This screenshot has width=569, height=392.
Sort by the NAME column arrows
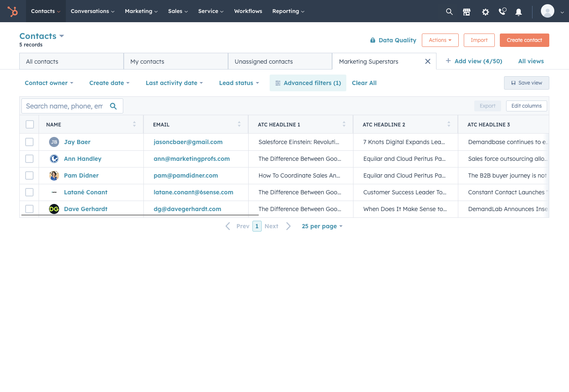click(x=134, y=124)
